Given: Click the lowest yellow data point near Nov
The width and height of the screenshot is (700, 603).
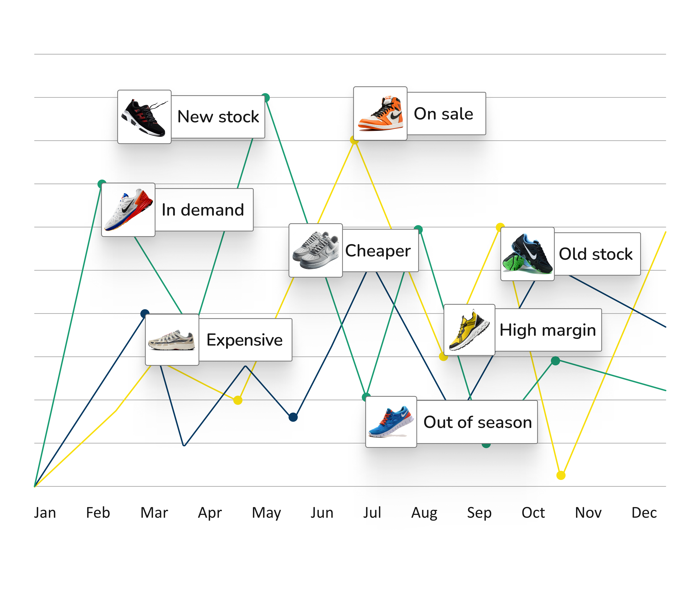Looking at the screenshot, I should (561, 475).
